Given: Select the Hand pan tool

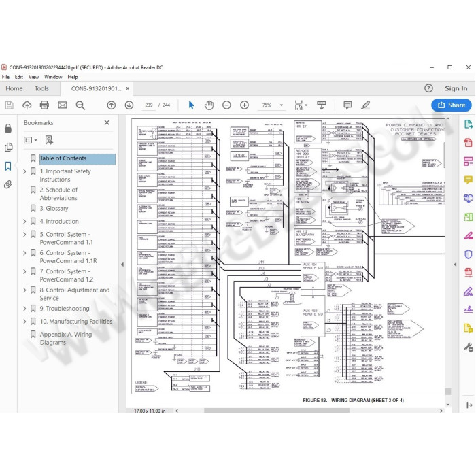Looking at the screenshot, I should 209,105.
